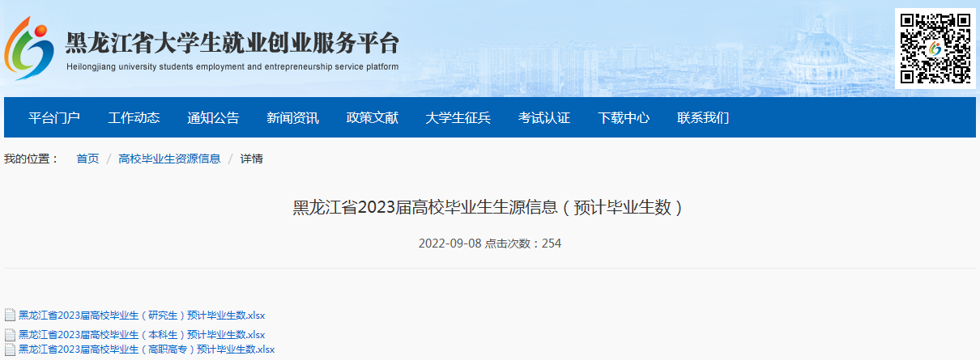
Task: Click the 考试认证 nav item
Action: coord(543,118)
